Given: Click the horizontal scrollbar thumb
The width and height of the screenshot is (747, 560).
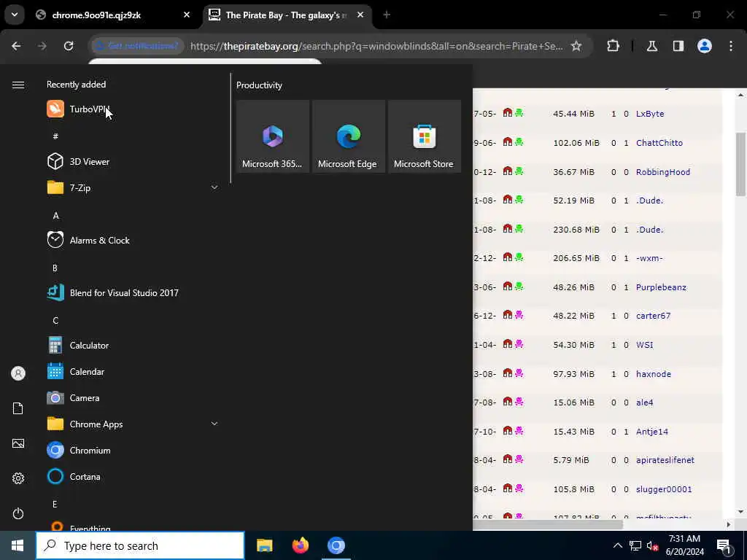Looking at the screenshot, I should [x=548, y=524].
